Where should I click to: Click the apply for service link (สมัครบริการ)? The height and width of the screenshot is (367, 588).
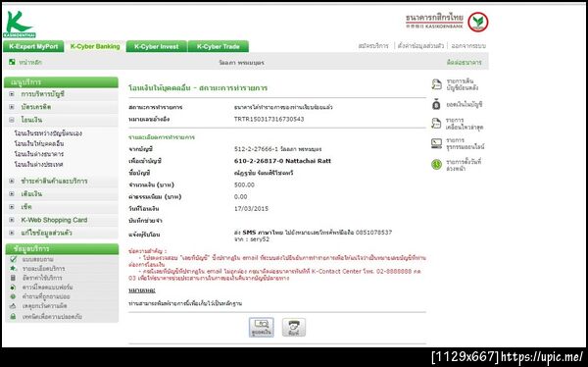(373, 46)
